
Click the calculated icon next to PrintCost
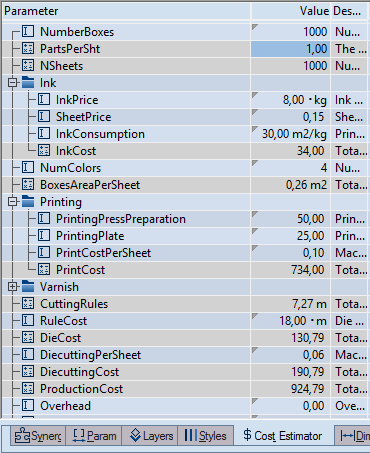(44, 269)
